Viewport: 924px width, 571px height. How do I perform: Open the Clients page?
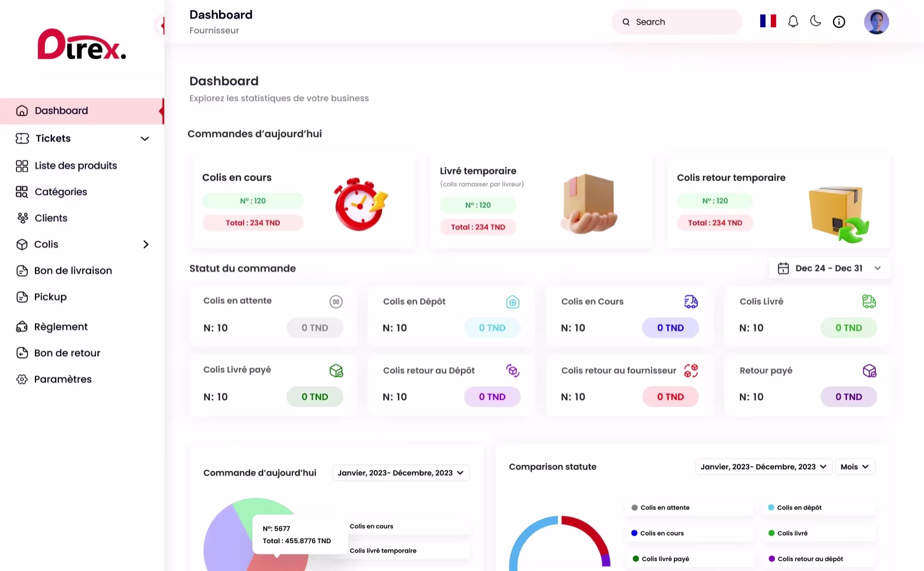(51, 218)
